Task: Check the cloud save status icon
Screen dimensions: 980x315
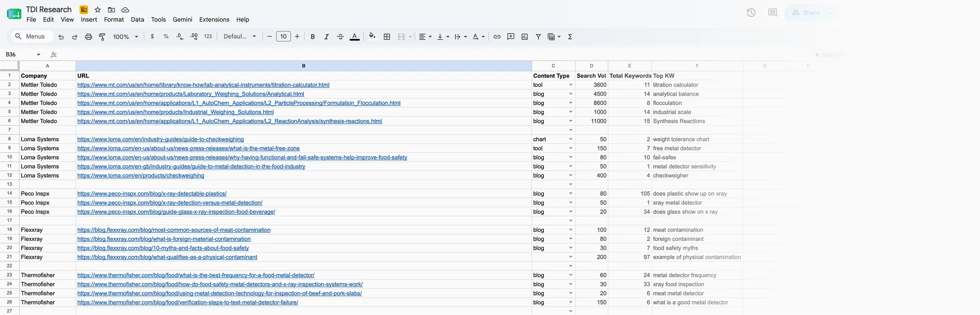Action: (125, 10)
